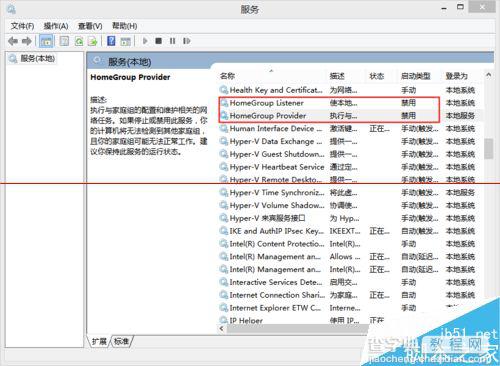Open the Help toolbar icon
This screenshot has width=500, height=366.
111,41
